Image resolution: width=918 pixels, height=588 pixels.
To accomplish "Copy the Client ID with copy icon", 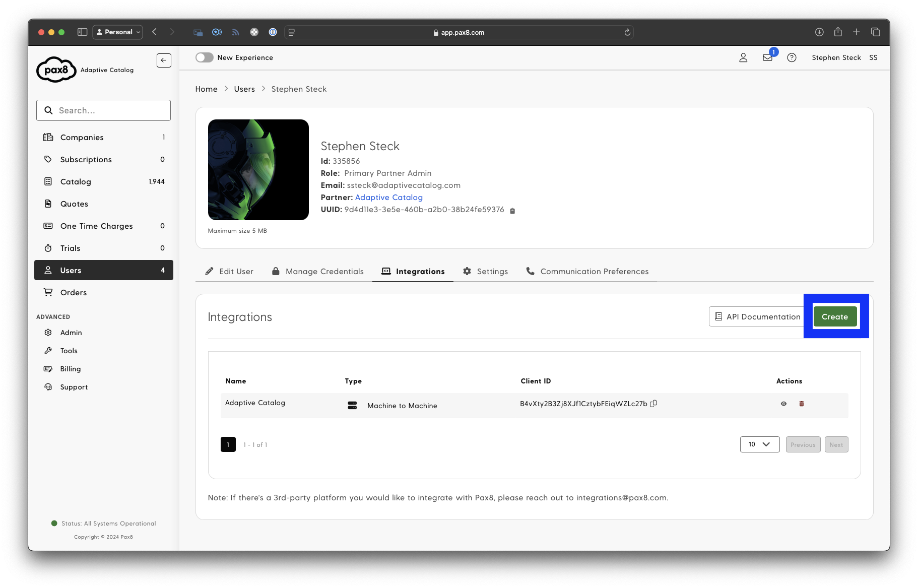I will coord(653,404).
